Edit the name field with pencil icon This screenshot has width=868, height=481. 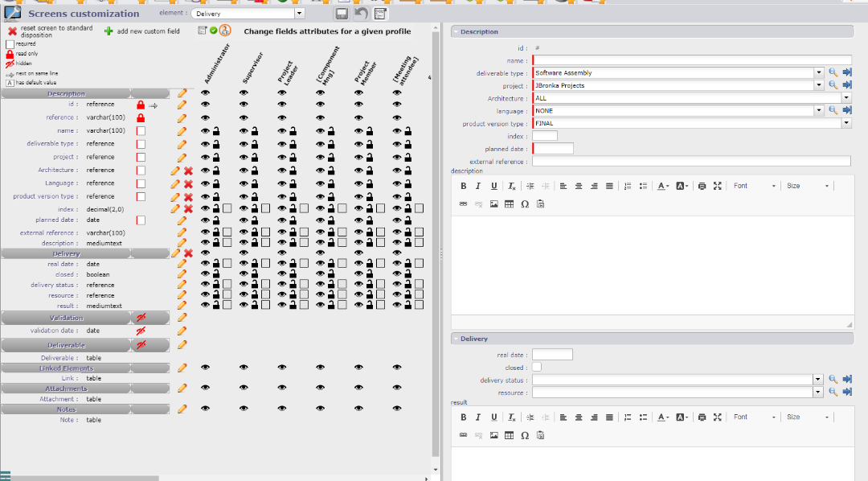click(x=182, y=131)
